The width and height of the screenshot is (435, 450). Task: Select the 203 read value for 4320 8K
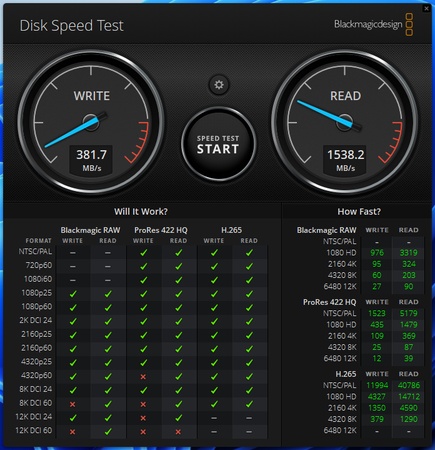coord(409,275)
